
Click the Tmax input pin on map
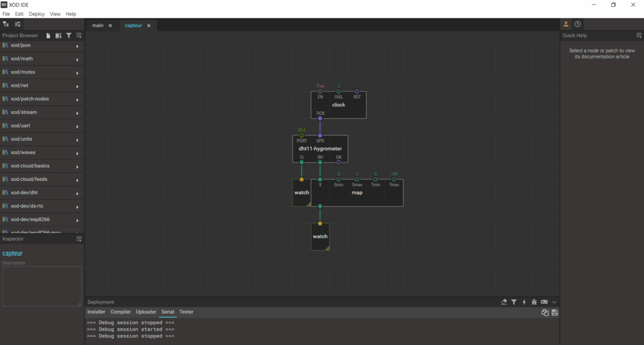(x=394, y=179)
